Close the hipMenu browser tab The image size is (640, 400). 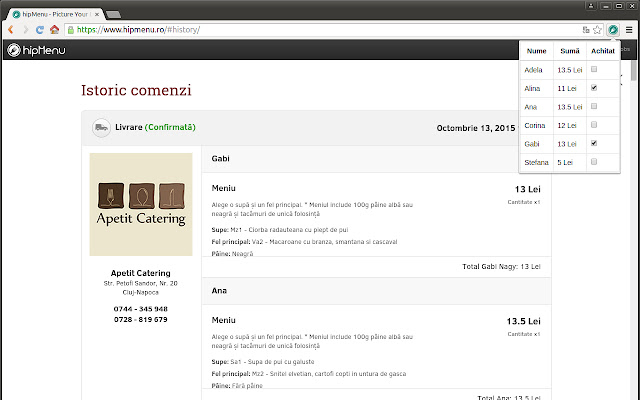click(x=97, y=14)
